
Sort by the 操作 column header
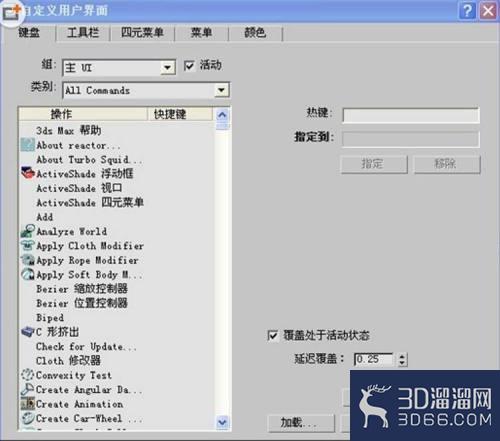(x=83, y=114)
